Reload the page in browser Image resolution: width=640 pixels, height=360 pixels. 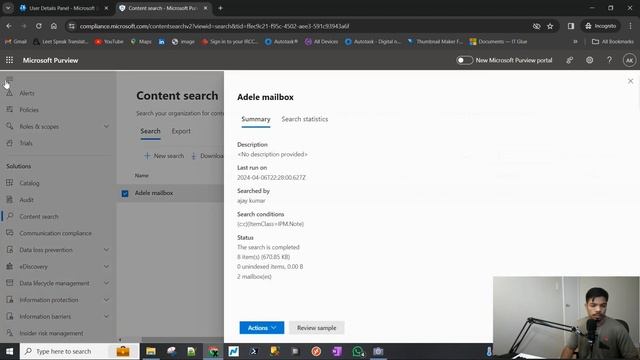(38, 26)
